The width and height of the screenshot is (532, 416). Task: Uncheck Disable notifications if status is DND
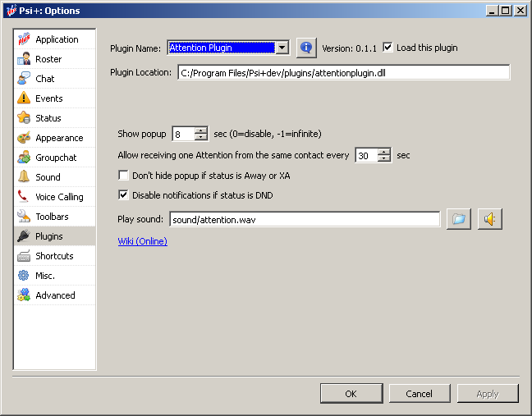(124, 195)
